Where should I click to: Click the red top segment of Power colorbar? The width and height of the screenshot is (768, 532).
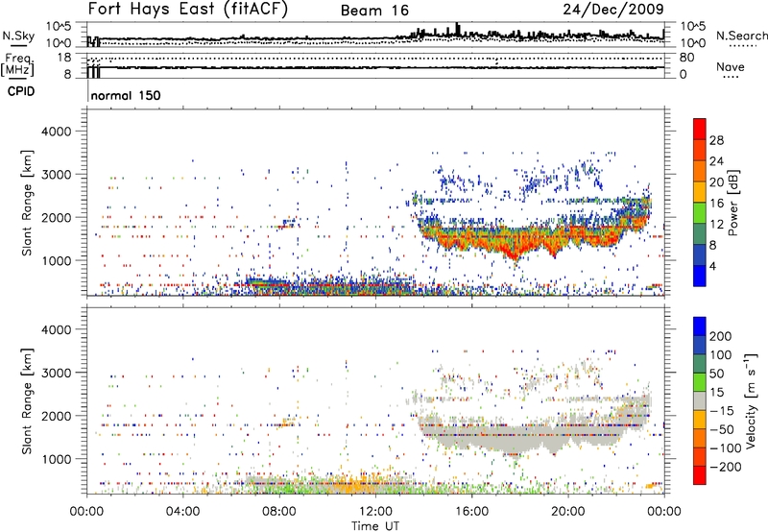tap(700, 129)
